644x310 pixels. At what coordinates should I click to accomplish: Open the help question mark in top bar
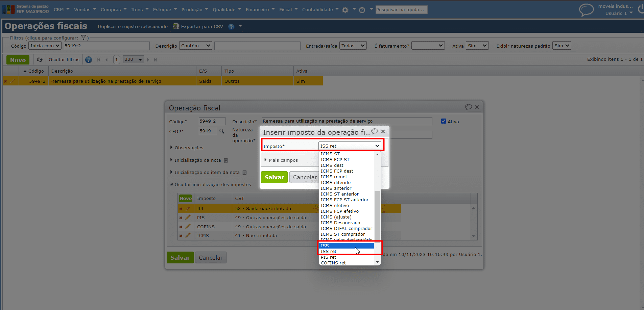(362, 10)
